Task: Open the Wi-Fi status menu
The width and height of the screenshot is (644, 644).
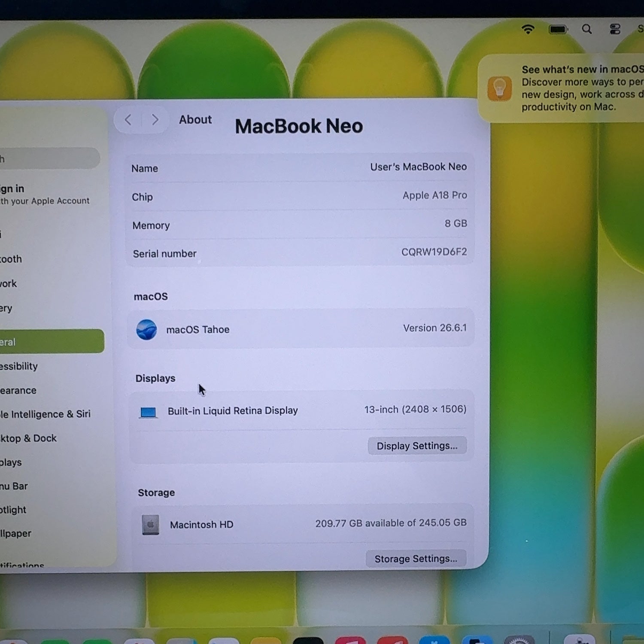Action: pyautogui.click(x=528, y=29)
